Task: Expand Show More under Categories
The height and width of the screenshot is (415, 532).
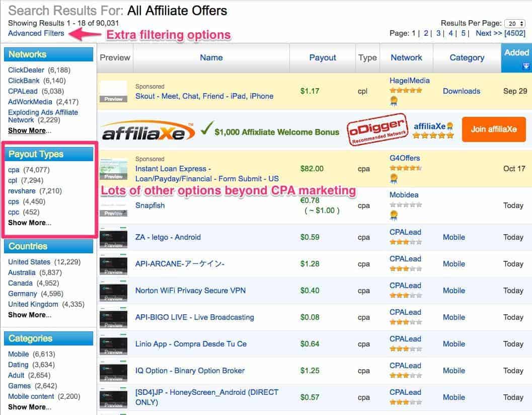Action: click(30, 407)
